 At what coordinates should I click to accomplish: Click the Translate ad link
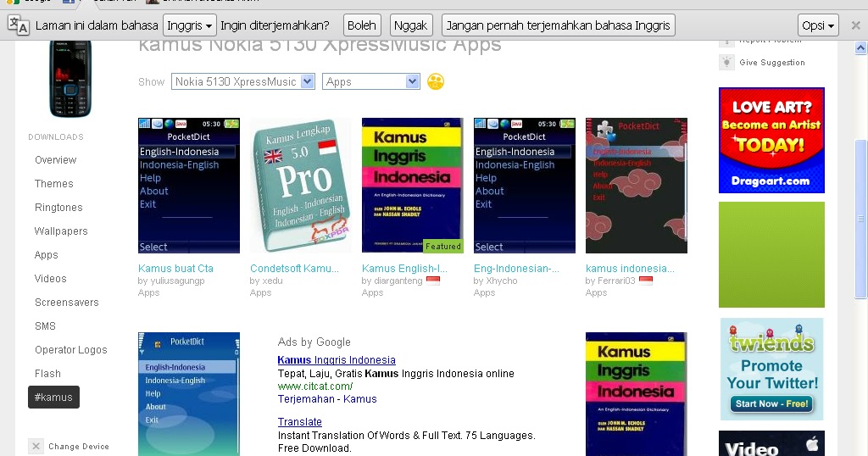(299, 422)
